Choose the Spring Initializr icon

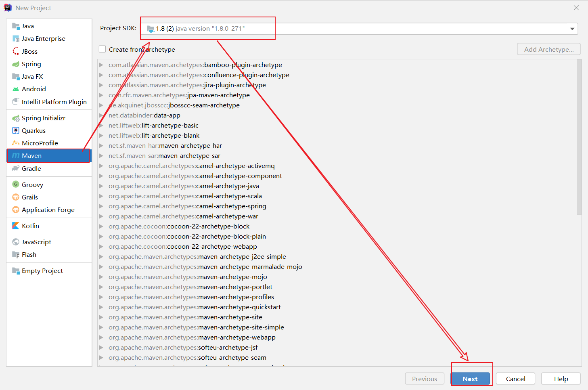tap(16, 118)
